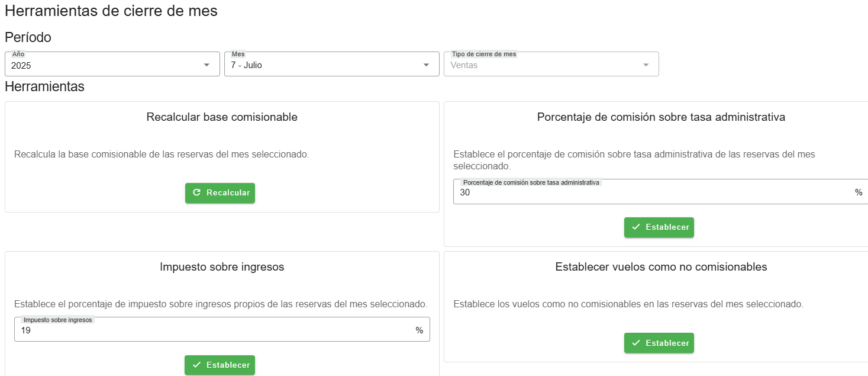This screenshot has height=376, width=868.
Task: Choose the "7 - Julio" month selector
Action: 247,66
